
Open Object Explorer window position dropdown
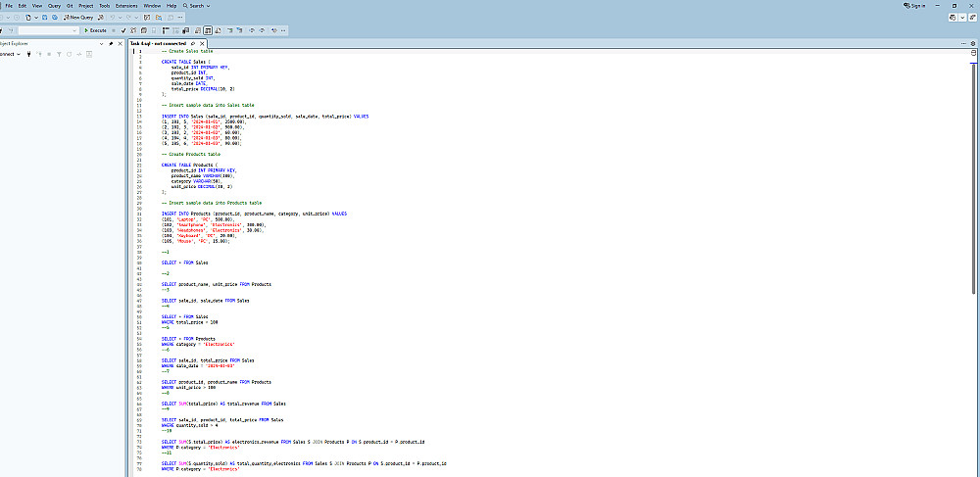pyautogui.click(x=101, y=44)
